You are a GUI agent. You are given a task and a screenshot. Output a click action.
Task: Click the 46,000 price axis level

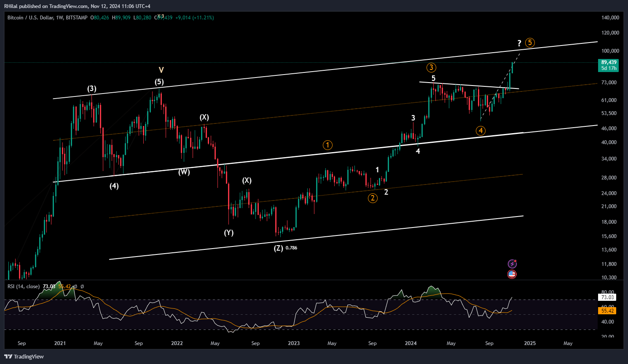pyautogui.click(x=609, y=128)
